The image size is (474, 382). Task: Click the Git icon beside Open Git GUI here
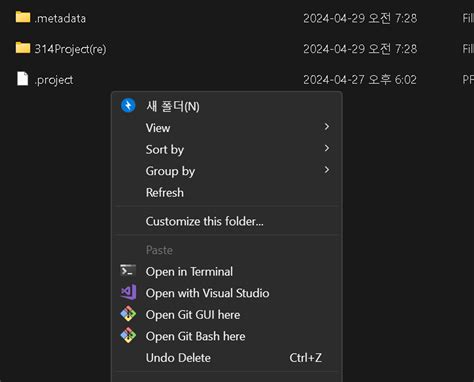[x=128, y=314]
